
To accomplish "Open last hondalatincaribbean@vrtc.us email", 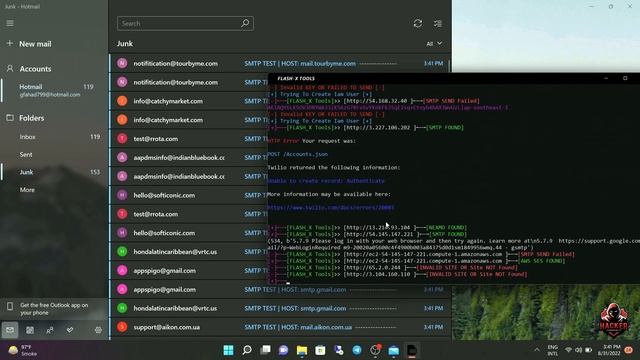I will coord(280,308).
